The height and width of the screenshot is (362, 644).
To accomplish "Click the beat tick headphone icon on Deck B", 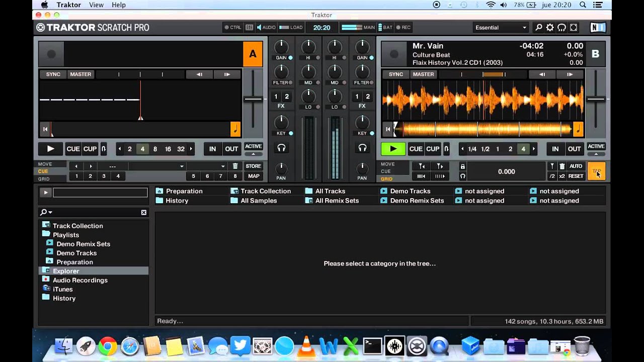I will [x=462, y=176].
